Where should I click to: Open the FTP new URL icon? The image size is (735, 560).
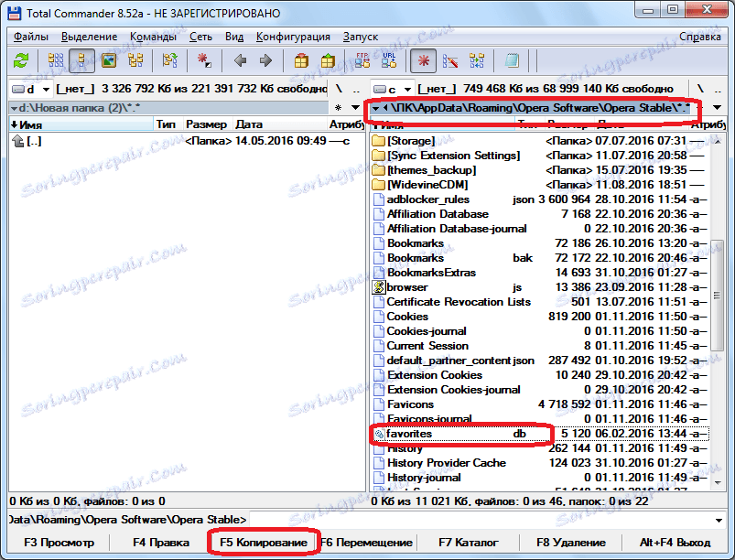pyautogui.click(x=389, y=60)
